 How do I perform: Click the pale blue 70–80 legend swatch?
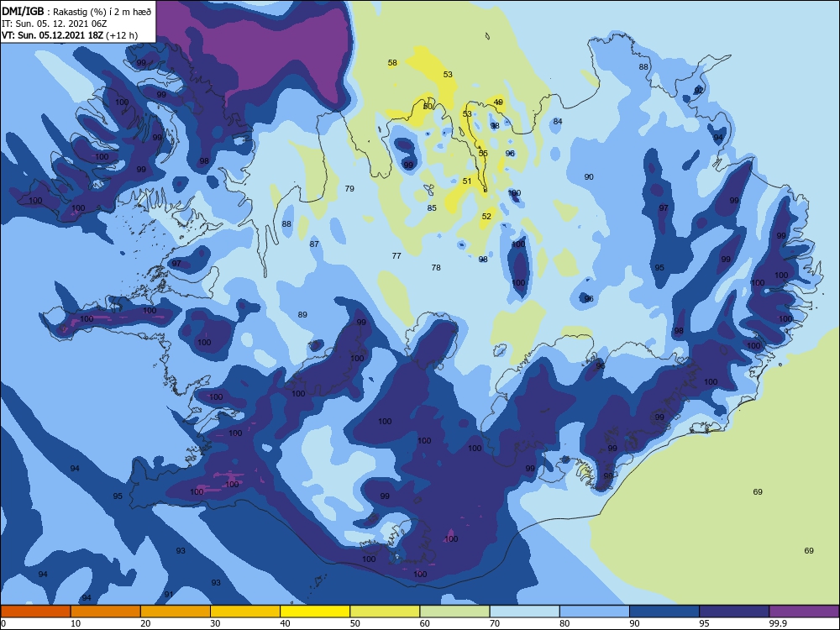525,612
